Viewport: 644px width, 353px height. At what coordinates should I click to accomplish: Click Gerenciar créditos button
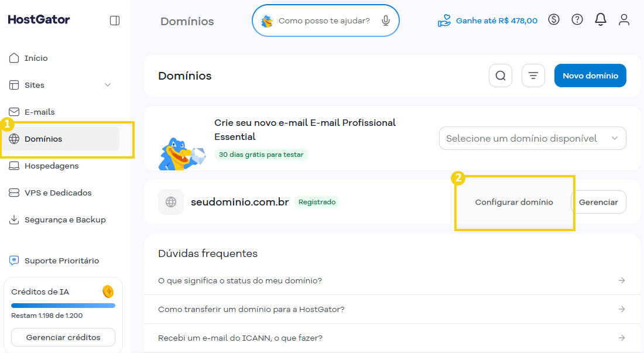coord(63,337)
